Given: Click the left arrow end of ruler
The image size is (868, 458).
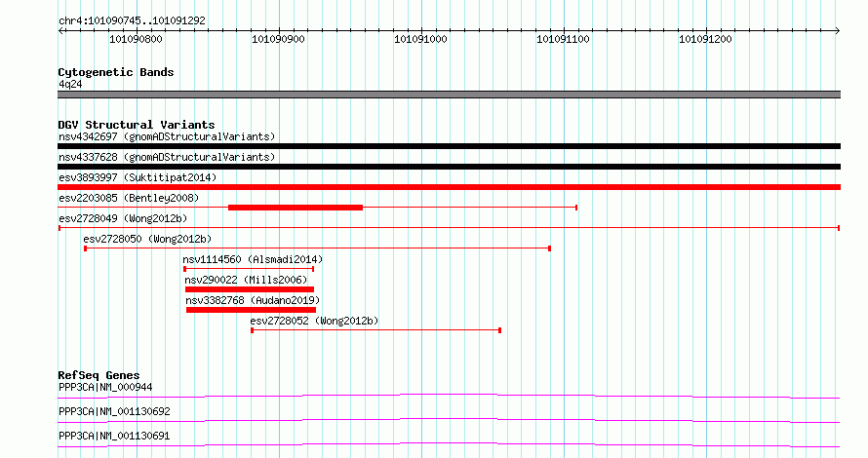Looking at the screenshot, I should [x=60, y=31].
